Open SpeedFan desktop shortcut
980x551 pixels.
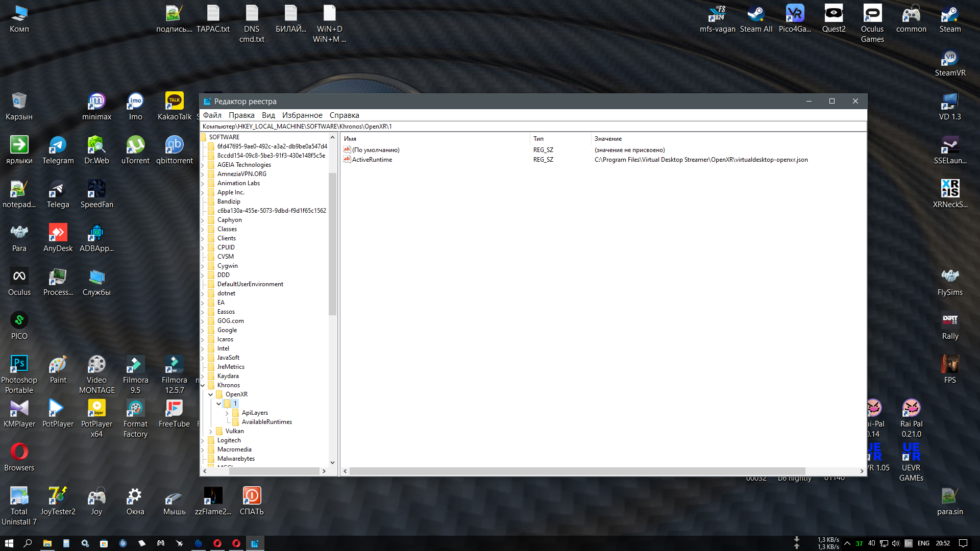(96, 194)
